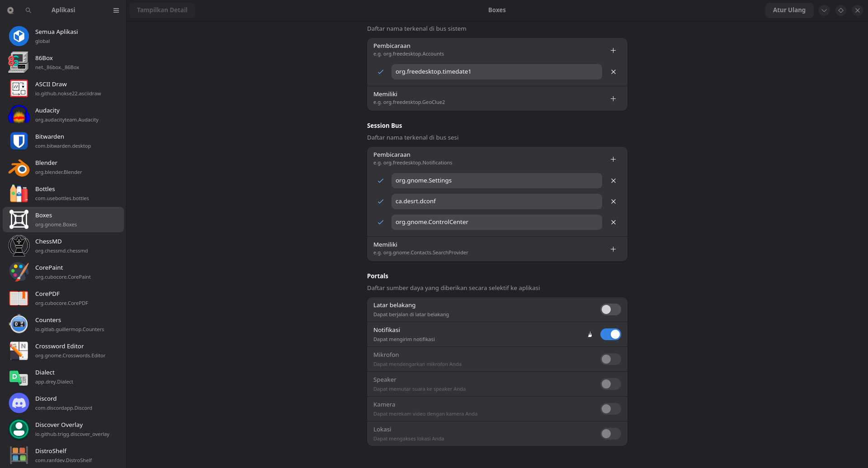Open the hamburger menu in the Aplikasi sidebar
This screenshot has height=468, width=868.
click(116, 10)
